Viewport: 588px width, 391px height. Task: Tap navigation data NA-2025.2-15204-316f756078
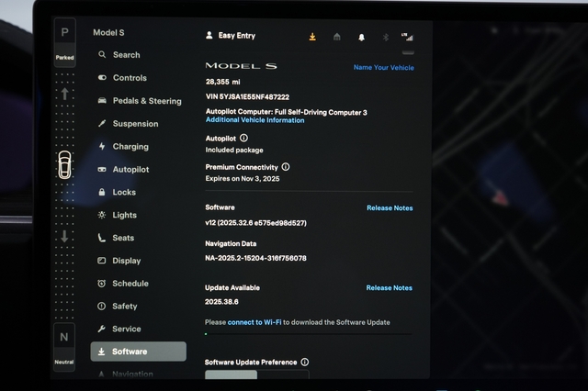255,258
